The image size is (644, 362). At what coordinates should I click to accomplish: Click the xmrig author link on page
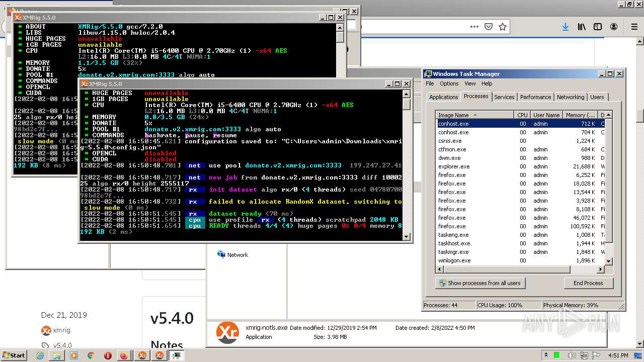click(61, 330)
